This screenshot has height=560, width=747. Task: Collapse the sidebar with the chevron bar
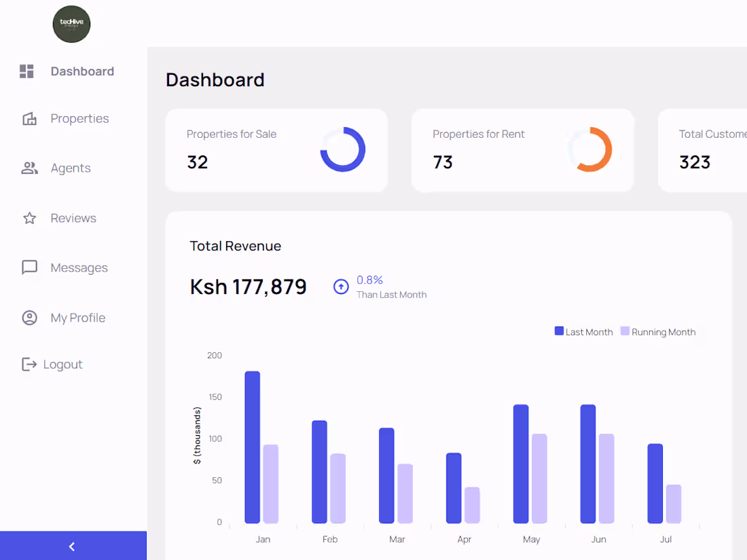pos(73,546)
